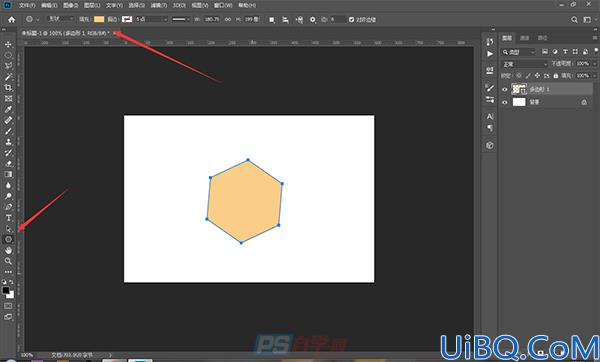
Task: Open the Paragraph panel icon
Action: point(490,128)
